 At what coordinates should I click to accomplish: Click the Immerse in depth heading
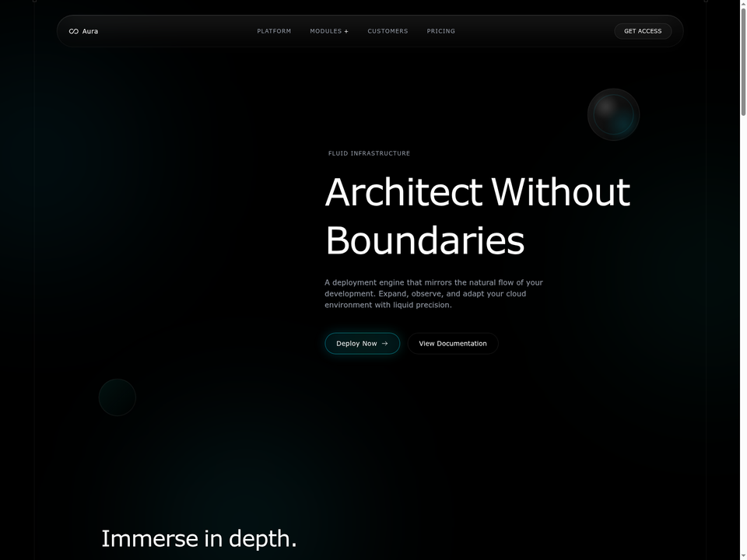click(x=199, y=538)
